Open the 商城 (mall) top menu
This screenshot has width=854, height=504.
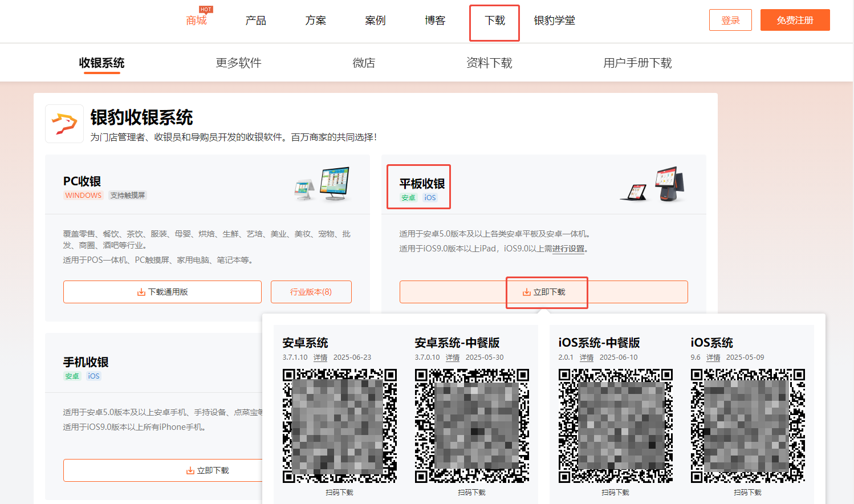(x=196, y=21)
